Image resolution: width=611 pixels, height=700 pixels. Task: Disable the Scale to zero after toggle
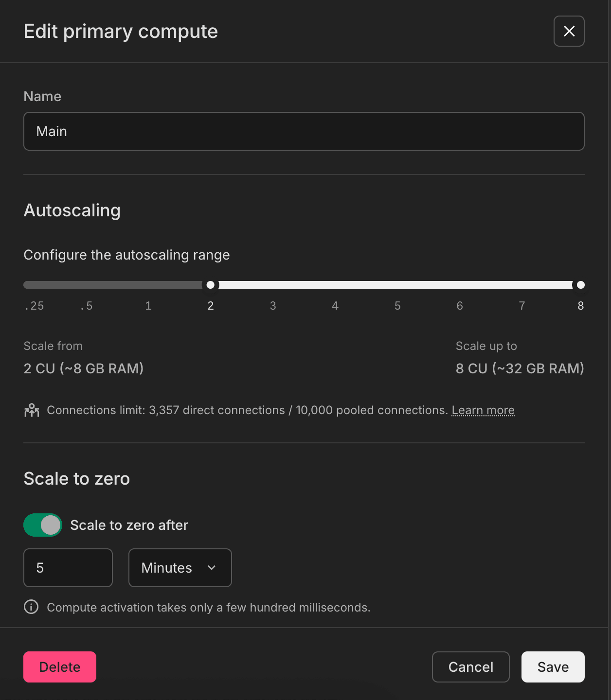point(42,525)
